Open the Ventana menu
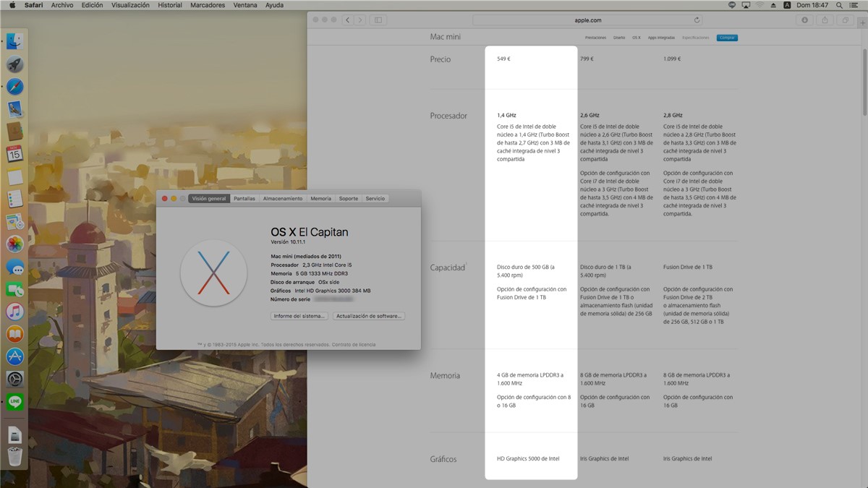868x488 pixels. click(246, 5)
